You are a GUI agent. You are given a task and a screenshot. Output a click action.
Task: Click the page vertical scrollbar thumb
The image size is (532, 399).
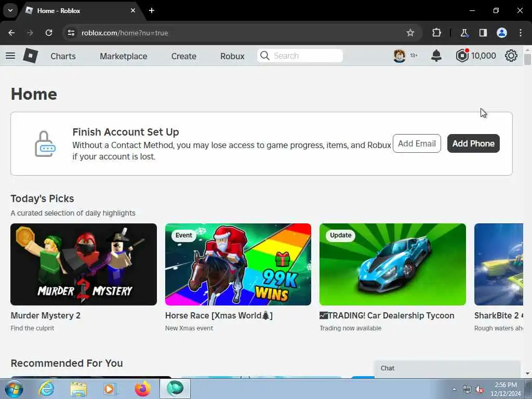click(x=527, y=59)
